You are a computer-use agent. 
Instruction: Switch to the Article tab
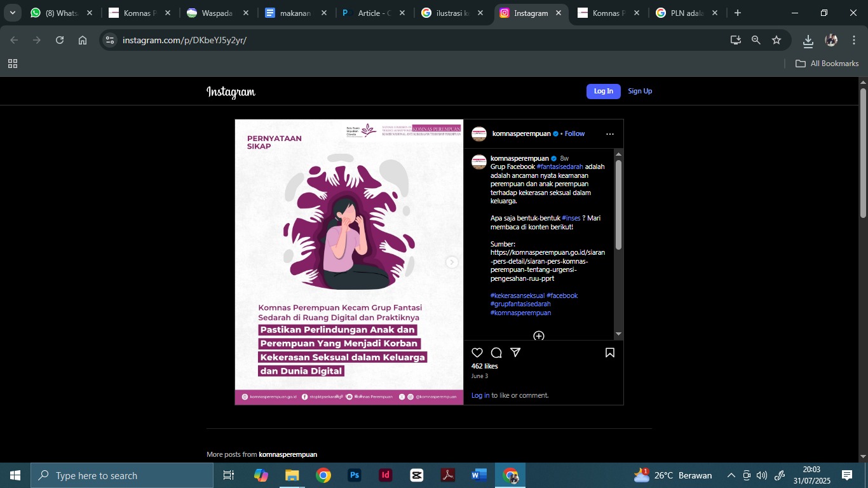374,13
